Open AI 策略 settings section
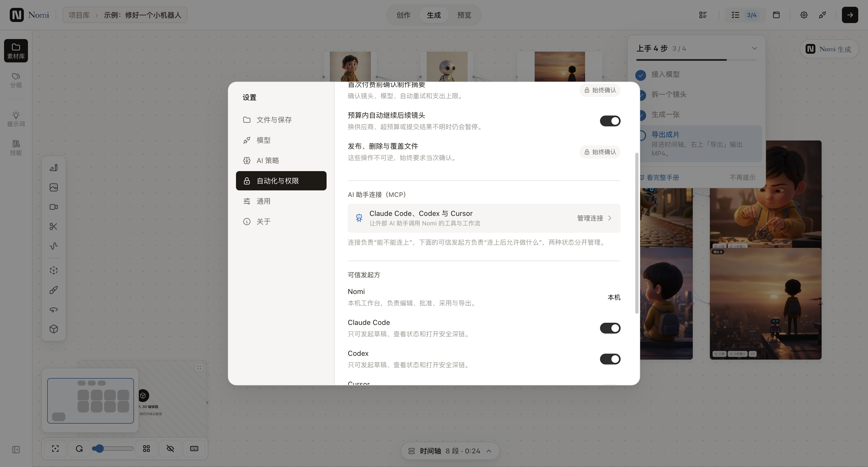 click(281, 160)
